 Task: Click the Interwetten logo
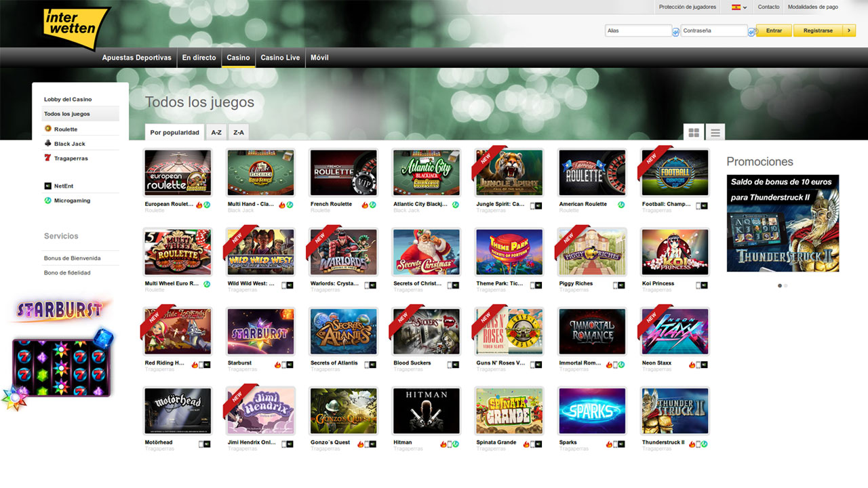coord(77,28)
